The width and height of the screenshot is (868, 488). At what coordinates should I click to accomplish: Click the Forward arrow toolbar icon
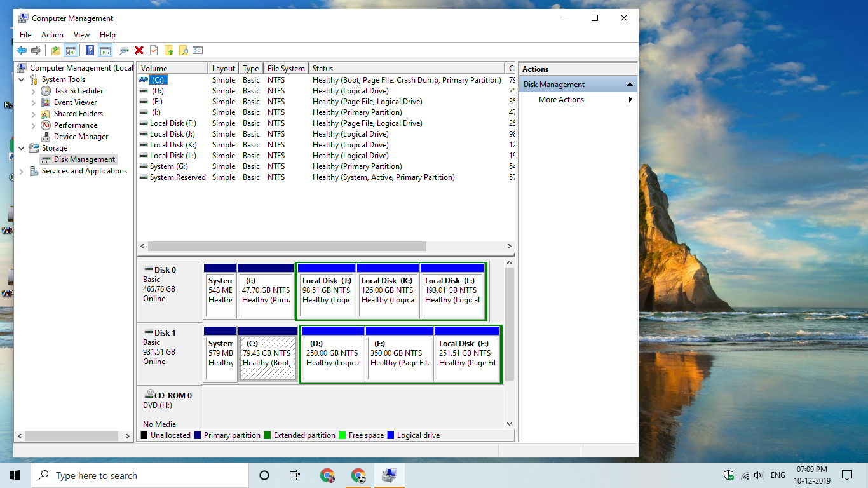36,50
